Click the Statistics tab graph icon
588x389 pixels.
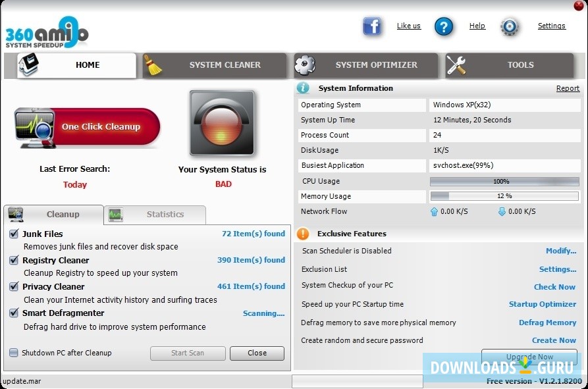(x=115, y=215)
